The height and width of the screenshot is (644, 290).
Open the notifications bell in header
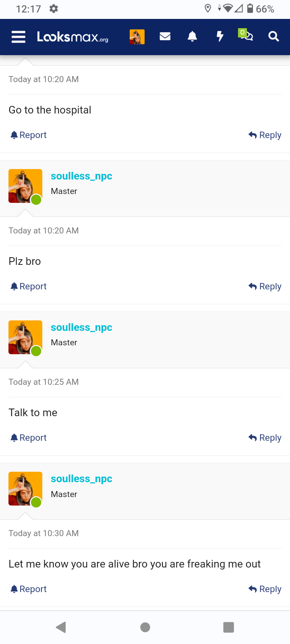(x=193, y=37)
